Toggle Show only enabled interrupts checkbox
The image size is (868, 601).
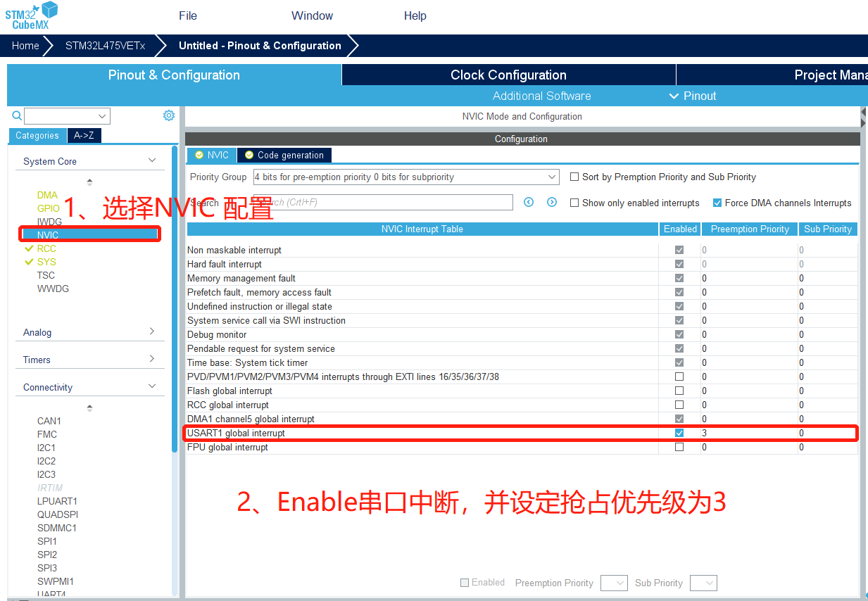click(574, 203)
